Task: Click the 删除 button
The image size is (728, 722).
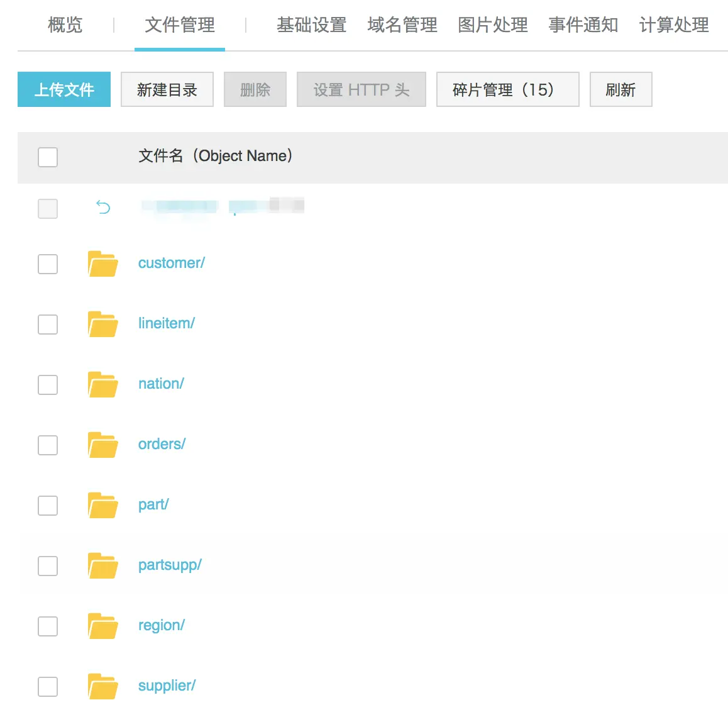Action: (x=255, y=89)
